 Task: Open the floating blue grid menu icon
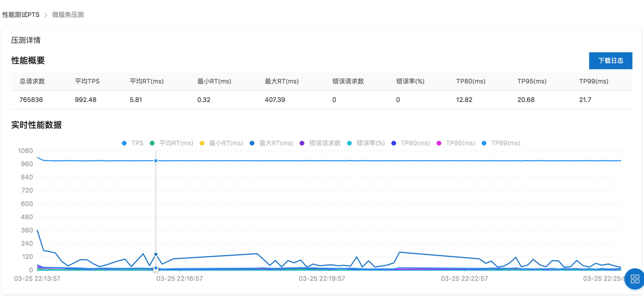point(635,279)
